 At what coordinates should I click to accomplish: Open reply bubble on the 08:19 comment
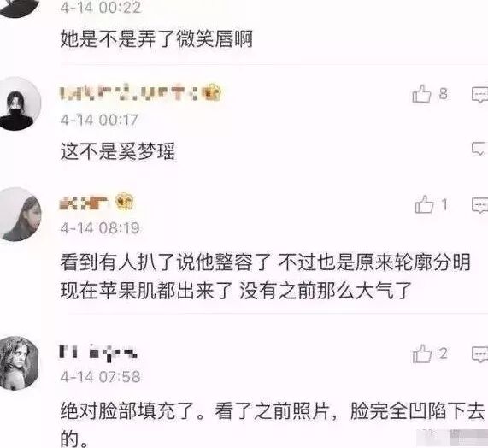[x=480, y=205]
